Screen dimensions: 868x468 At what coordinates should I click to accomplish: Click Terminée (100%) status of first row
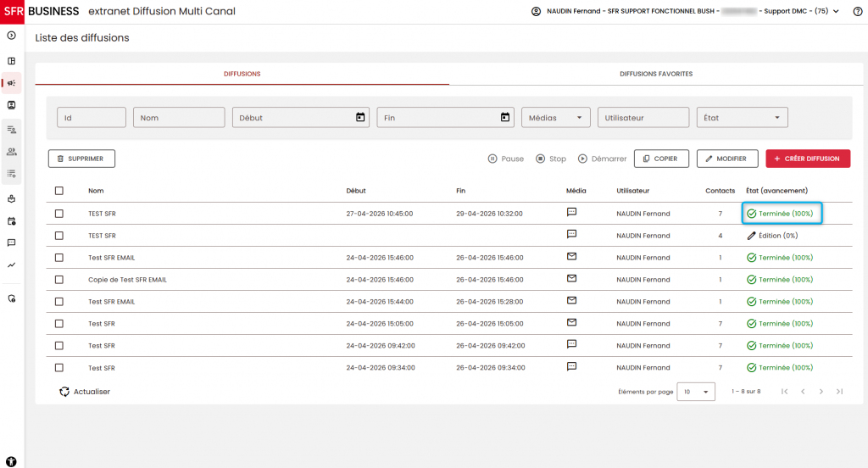(782, 214)
